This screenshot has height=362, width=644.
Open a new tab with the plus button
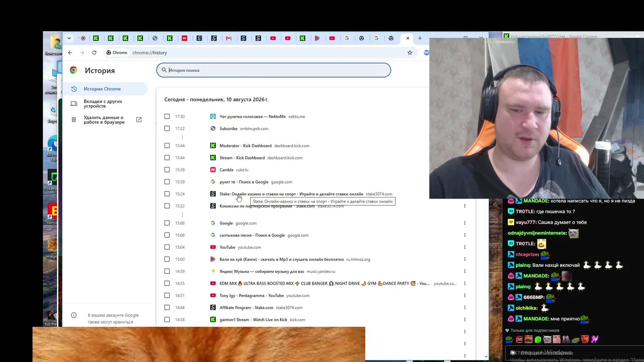click(x=420, y=38)
